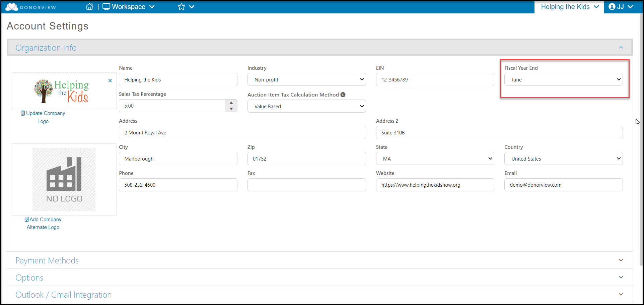Click the Address field
644x305 pixels.
242,133
